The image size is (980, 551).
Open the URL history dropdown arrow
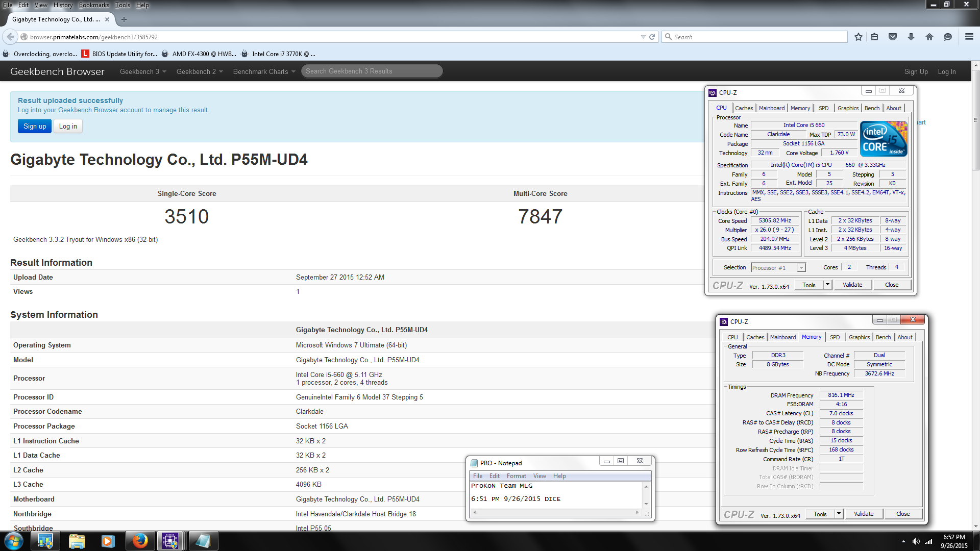(x=643, y=37)
